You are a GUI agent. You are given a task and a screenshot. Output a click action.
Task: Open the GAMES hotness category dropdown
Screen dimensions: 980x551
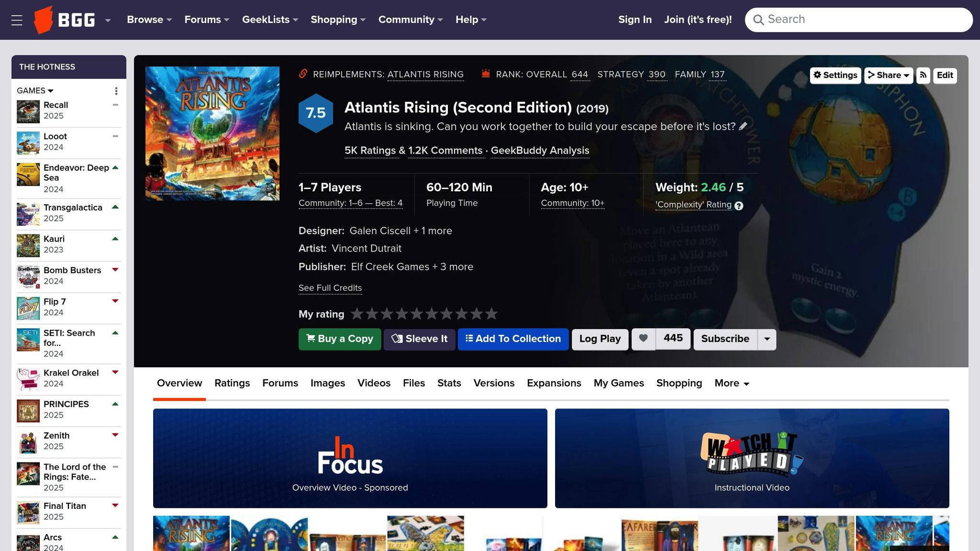pyautogui.click(x=35, y=90)
